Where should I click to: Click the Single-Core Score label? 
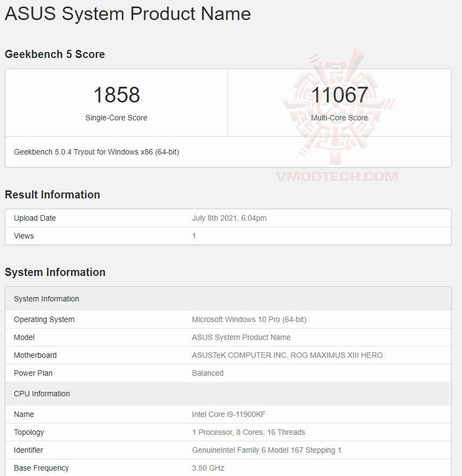[x=116, y=118]
